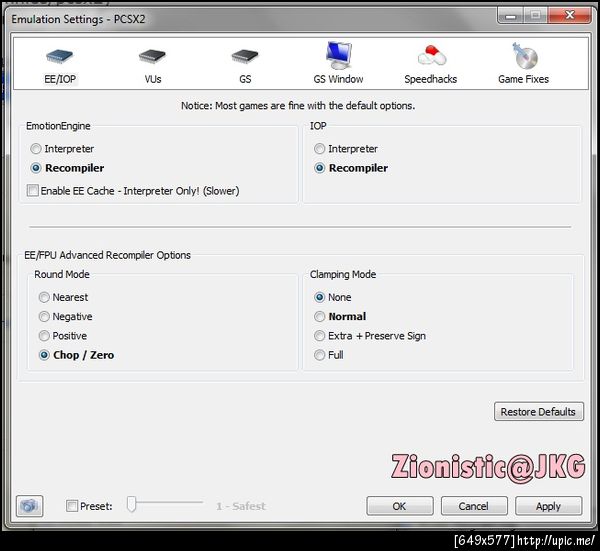Close the Emulation Settings window
This screenshot has height=551, width=600.
click(x=570, y=15)
